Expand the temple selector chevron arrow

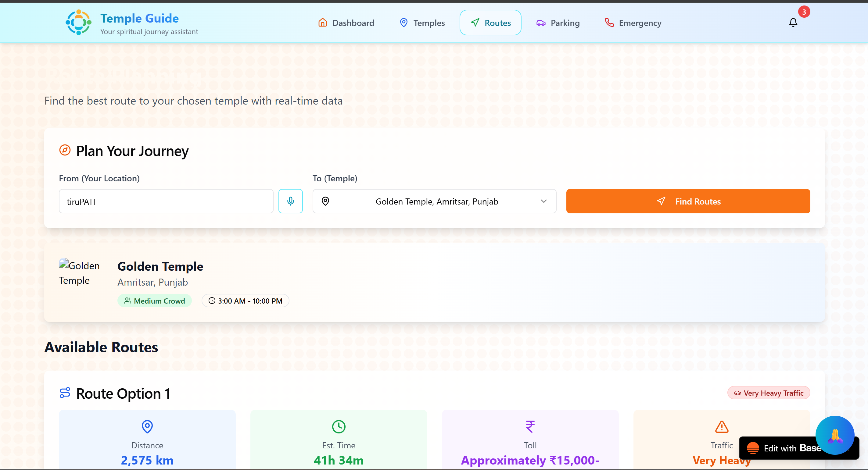coord(543,201)
